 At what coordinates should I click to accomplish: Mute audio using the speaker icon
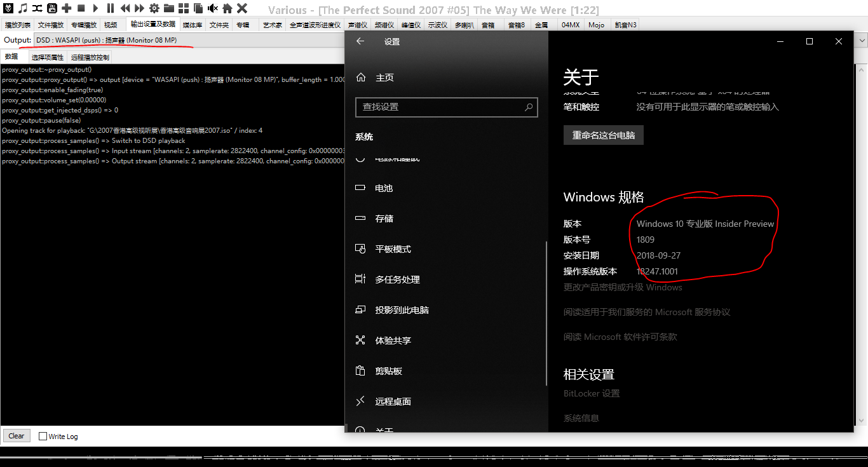213,8
